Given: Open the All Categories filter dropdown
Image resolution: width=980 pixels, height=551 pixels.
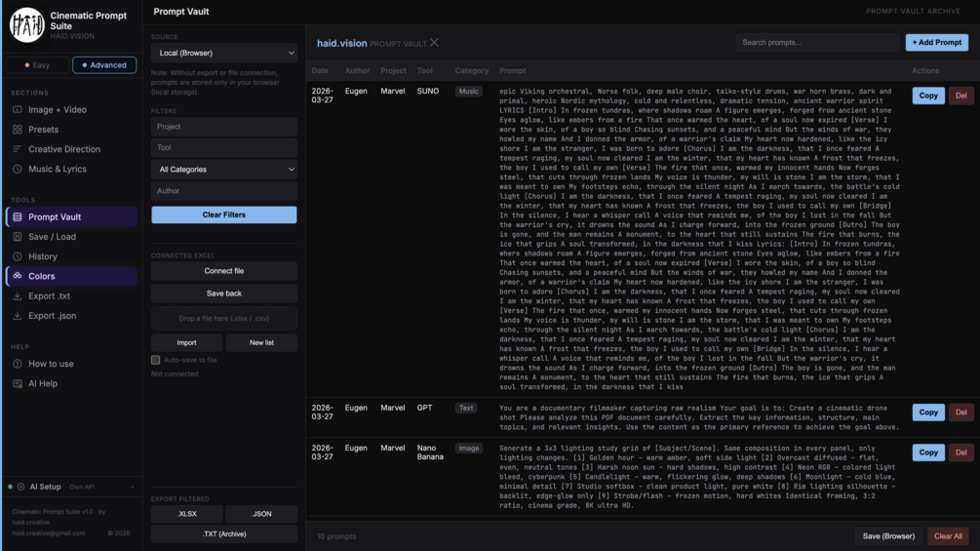Looking at the screenshot, I should coord(223,170).
